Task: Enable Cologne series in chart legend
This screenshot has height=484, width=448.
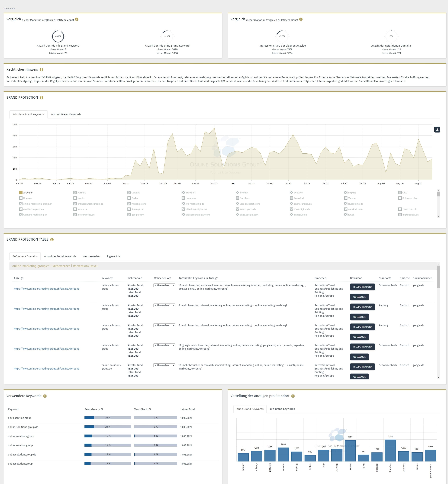Action: tap(134, 193)
